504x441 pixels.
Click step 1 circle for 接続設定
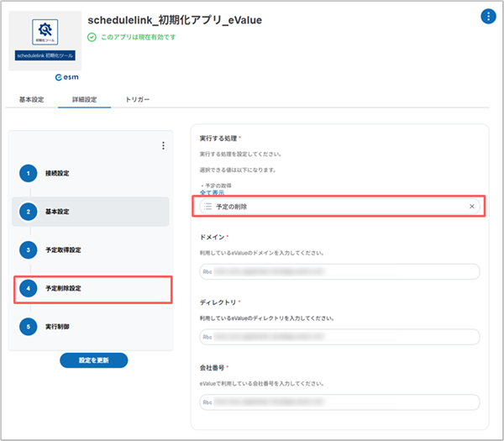pyautogui.click(x=27, y=173)
